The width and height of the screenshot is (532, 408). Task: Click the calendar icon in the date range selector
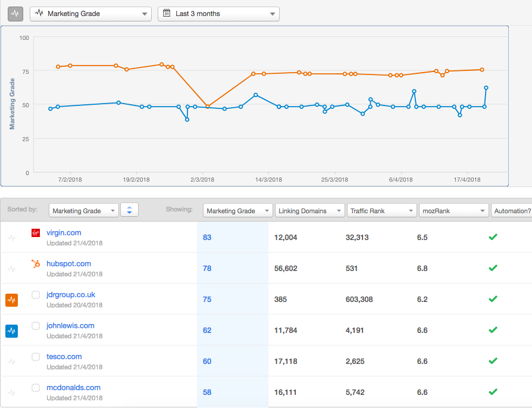(x=167, y=13)
